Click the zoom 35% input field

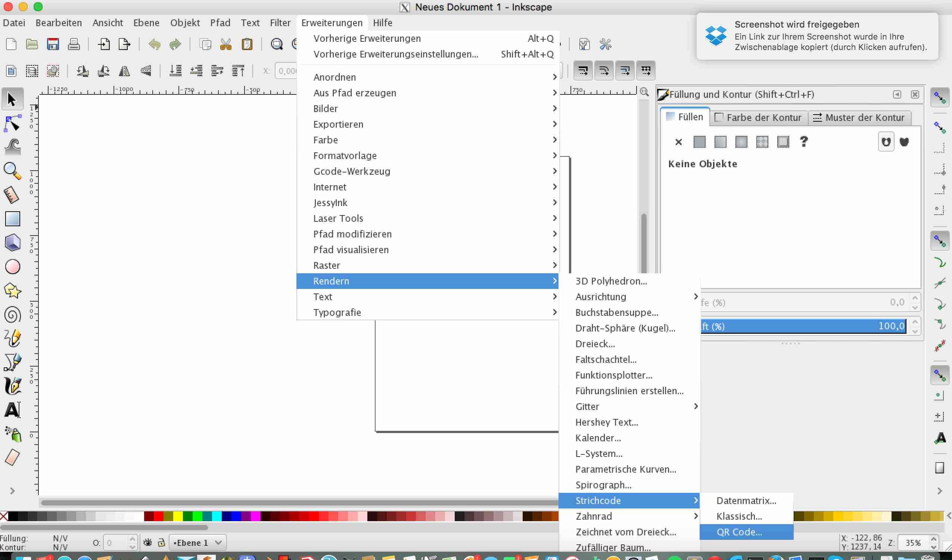914,543
